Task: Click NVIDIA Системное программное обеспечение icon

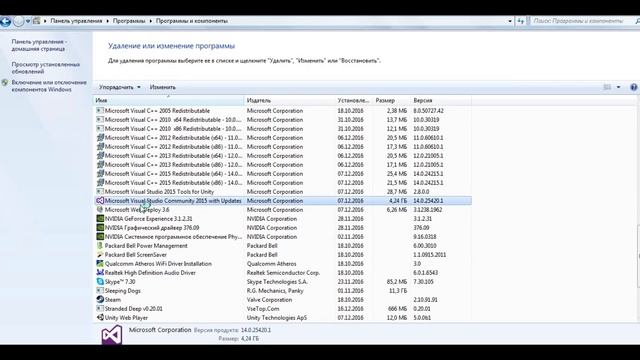Action: pyautogui.click(x=100, y=236)
